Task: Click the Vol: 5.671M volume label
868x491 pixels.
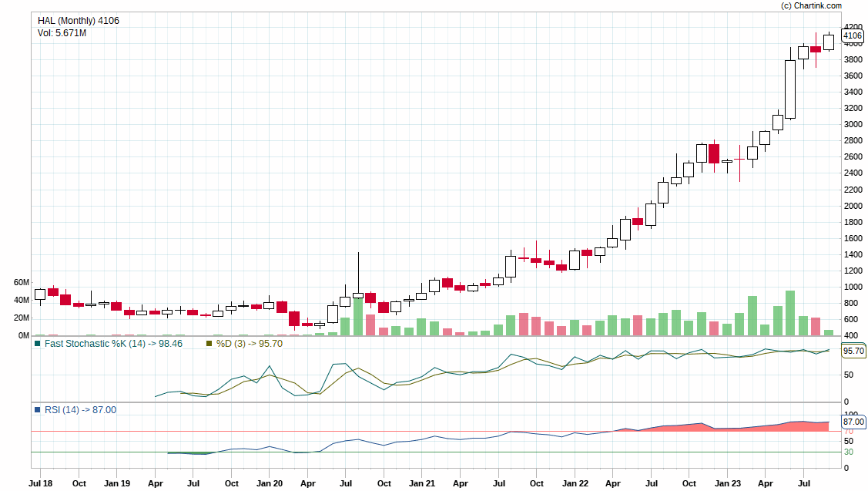Action: (62, 33)
